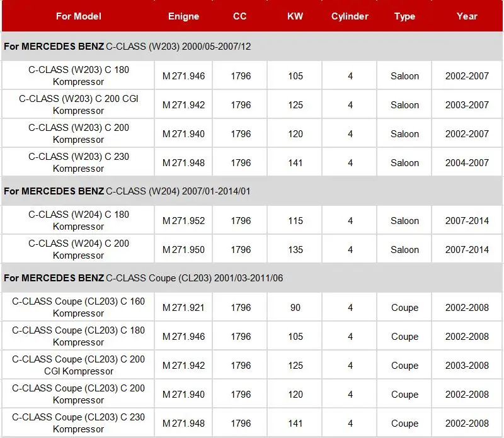Click year 2007-2014 in W204 C 200 row
This screenshot has width=504, height=438.
coord(467,249)
